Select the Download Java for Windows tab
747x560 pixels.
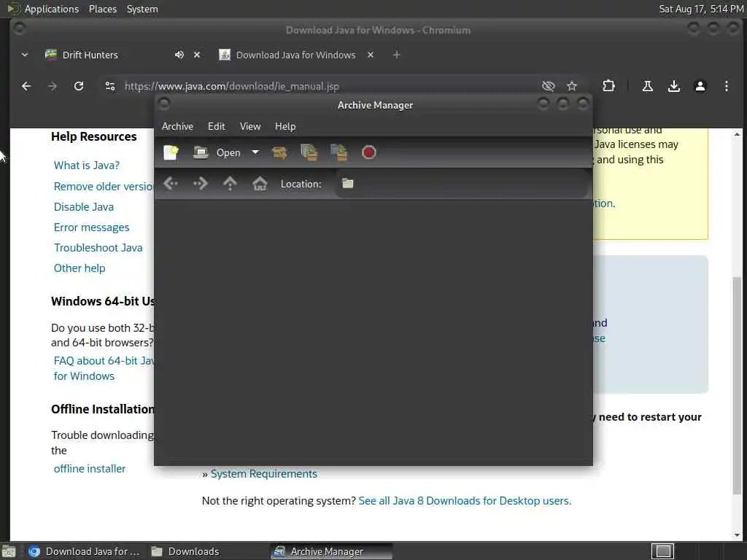click(295, 55)
